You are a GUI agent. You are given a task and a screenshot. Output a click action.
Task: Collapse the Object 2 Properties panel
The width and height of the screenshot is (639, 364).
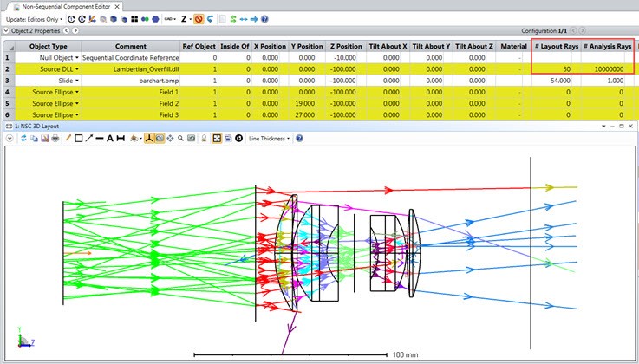pos(6,31)
